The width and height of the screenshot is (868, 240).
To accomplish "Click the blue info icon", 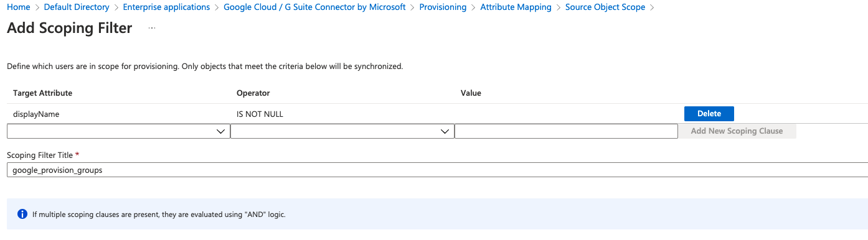I will click(x=22, y=215).
